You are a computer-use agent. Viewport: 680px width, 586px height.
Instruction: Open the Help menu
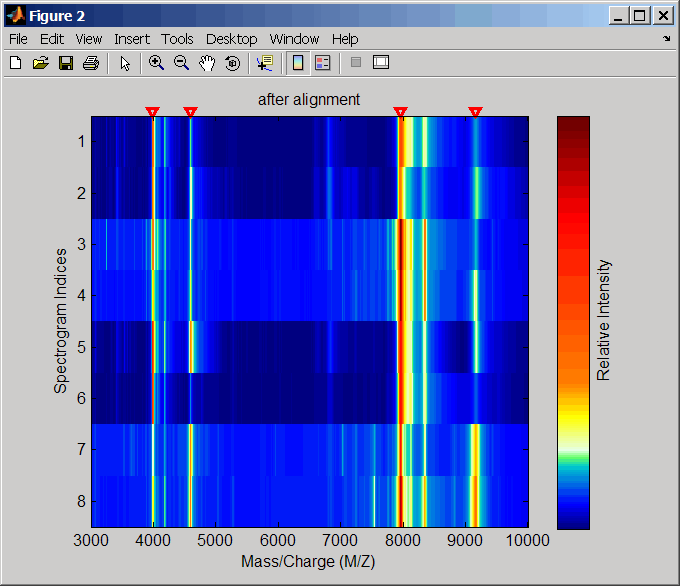coord(345,39)
